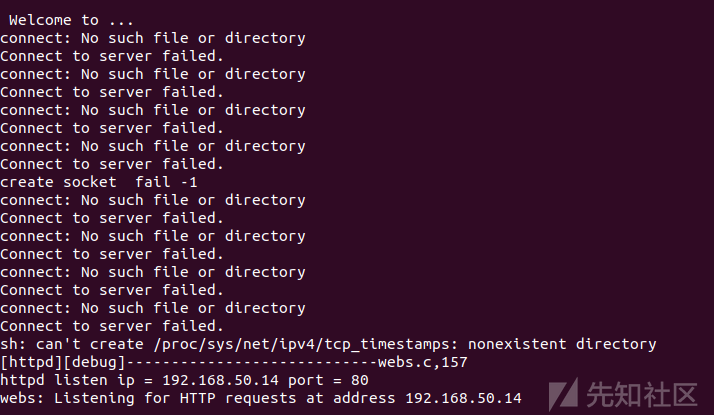Image resolution: width=714 pixels, height=415 pixels.
Task: Click the first 'connect: No such file' line
Action: coord(153,38)
